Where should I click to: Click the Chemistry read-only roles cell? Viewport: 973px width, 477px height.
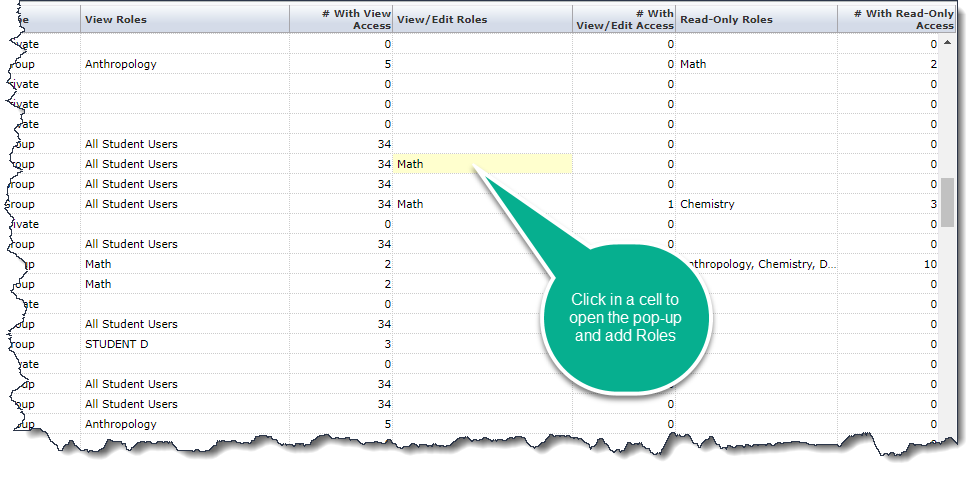756,204
